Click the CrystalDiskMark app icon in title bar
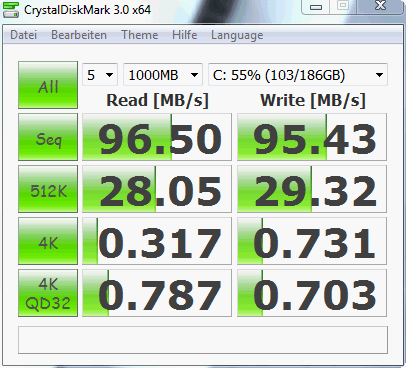 (x=11, y=9)
